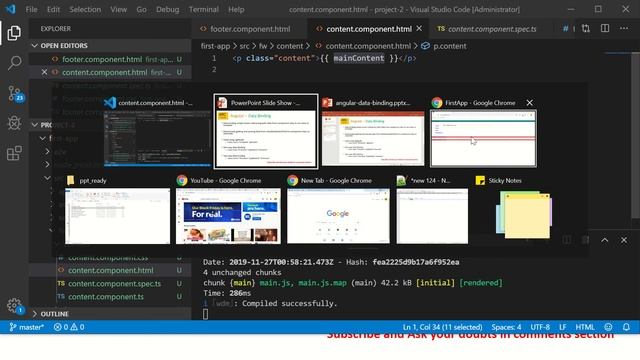The height and width of the screenshot is (360, 640).
Task: Switch to the FirstApp Google Chrome thumbnail
Action: click(483, 138)
